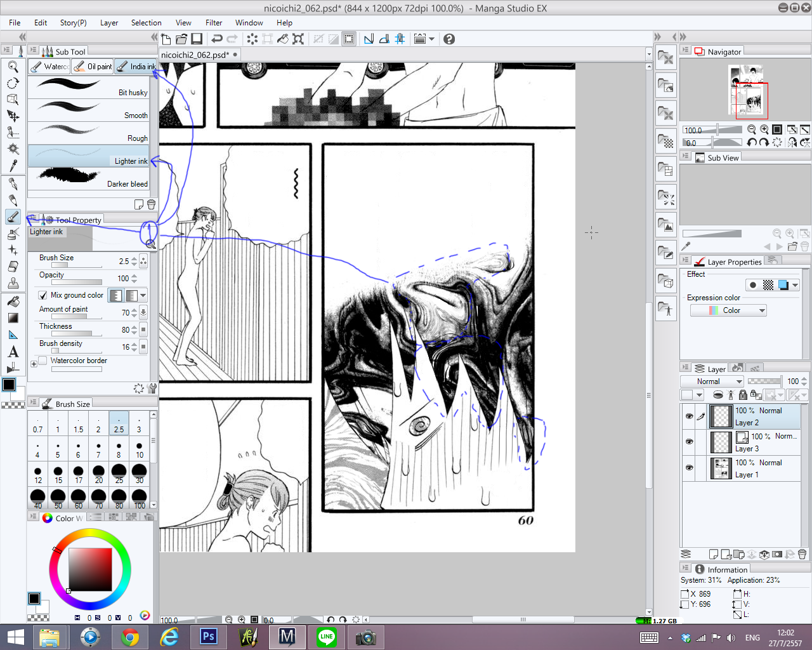Choose the Smooth brush
812x650 pixels.
(89, 109)
